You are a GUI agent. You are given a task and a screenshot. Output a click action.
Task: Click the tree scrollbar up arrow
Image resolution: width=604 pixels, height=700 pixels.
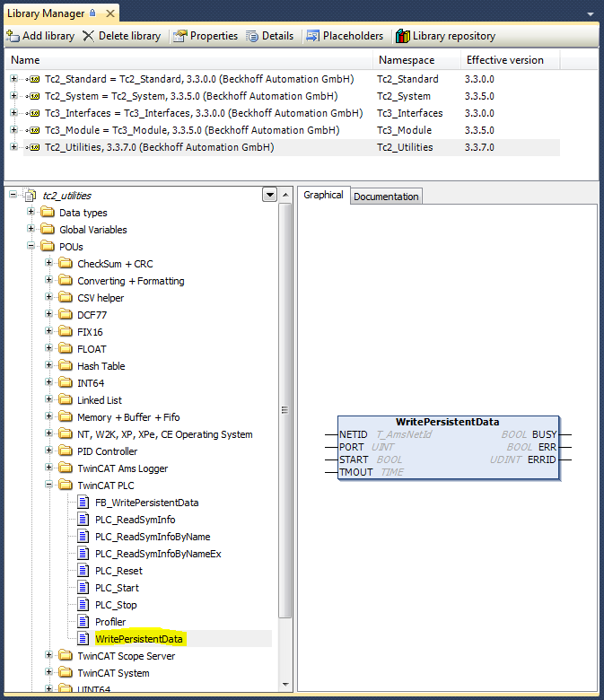tap(285, 195)
